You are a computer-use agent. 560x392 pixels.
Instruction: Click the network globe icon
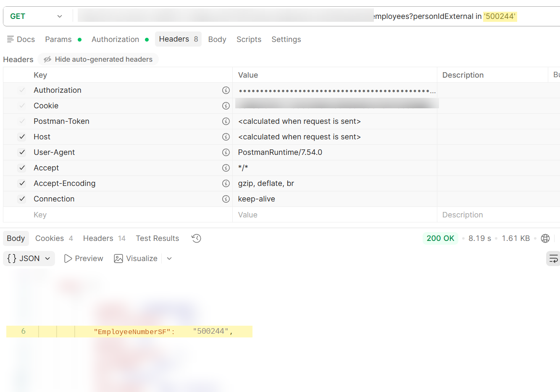545,238
